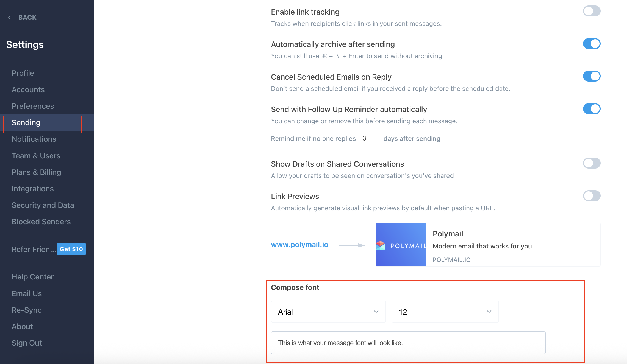Screen dimensions: 627x364
Task: Select Re-Sync in the sidebar
Action: 27,310
